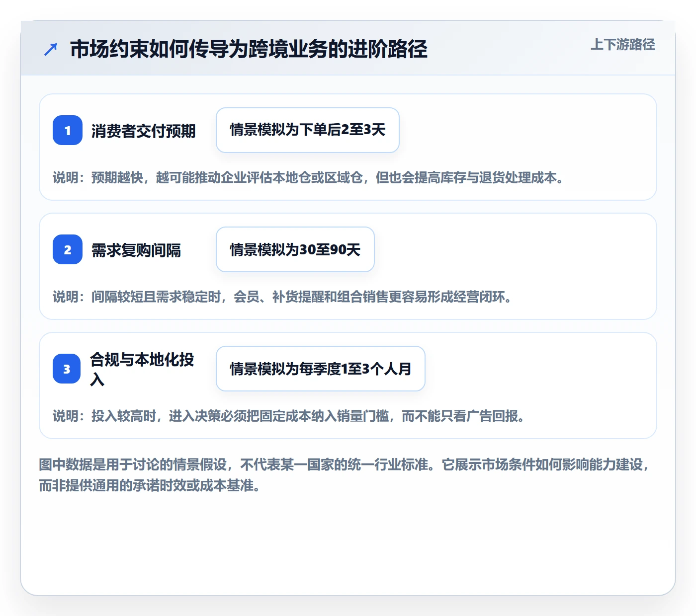Select the 消费者交付预期 heading
Viewport: 696px width, 616px height.
pos(143,131)
